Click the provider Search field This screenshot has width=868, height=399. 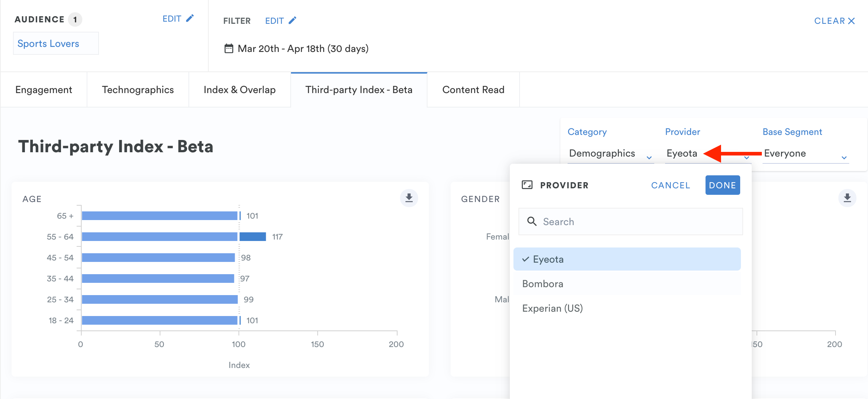coord(630,222)
